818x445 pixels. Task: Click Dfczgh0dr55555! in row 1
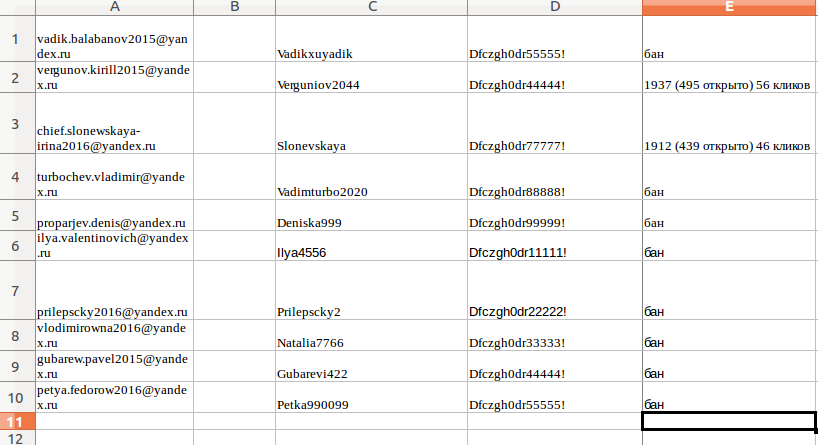click(x=555, y=39)
